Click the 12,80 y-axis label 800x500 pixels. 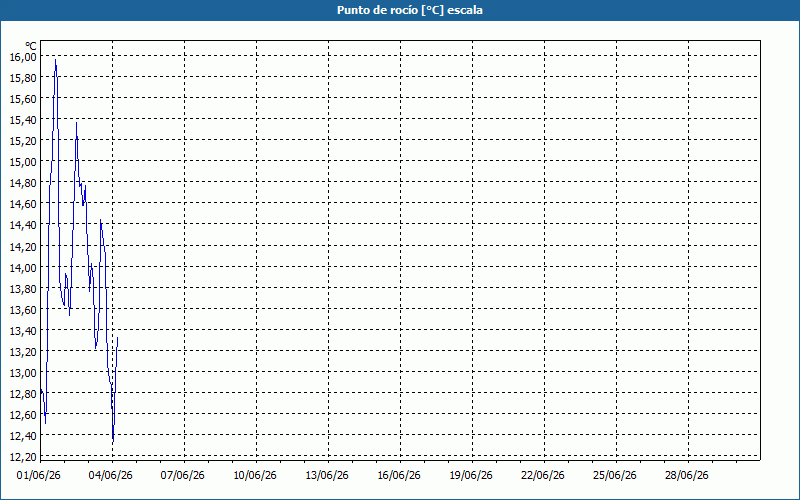(23, 393)
